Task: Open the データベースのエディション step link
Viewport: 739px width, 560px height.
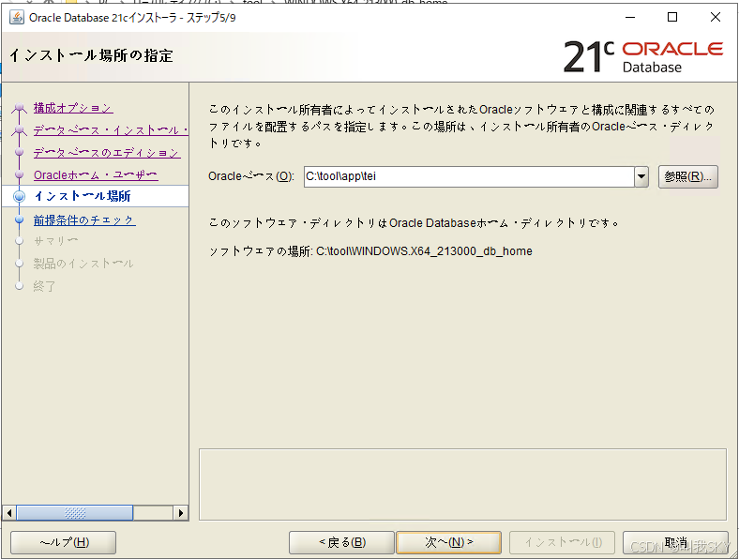Action: (107, 153)
